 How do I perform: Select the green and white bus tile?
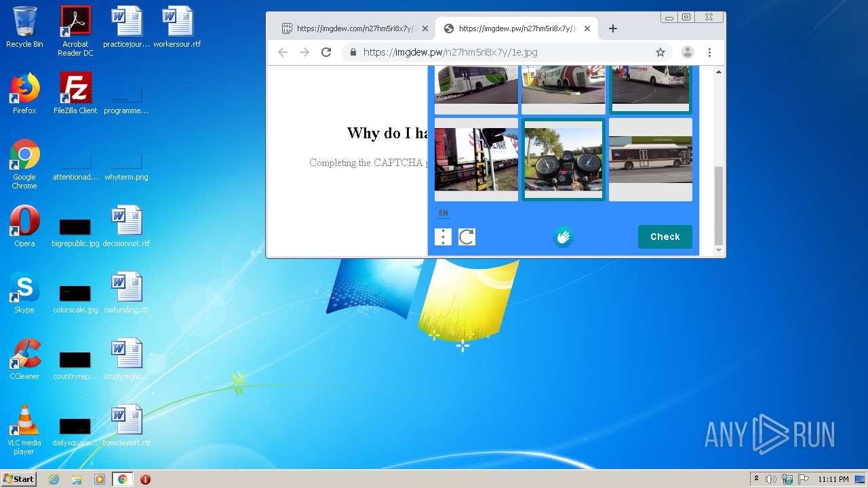pos(476,90)
